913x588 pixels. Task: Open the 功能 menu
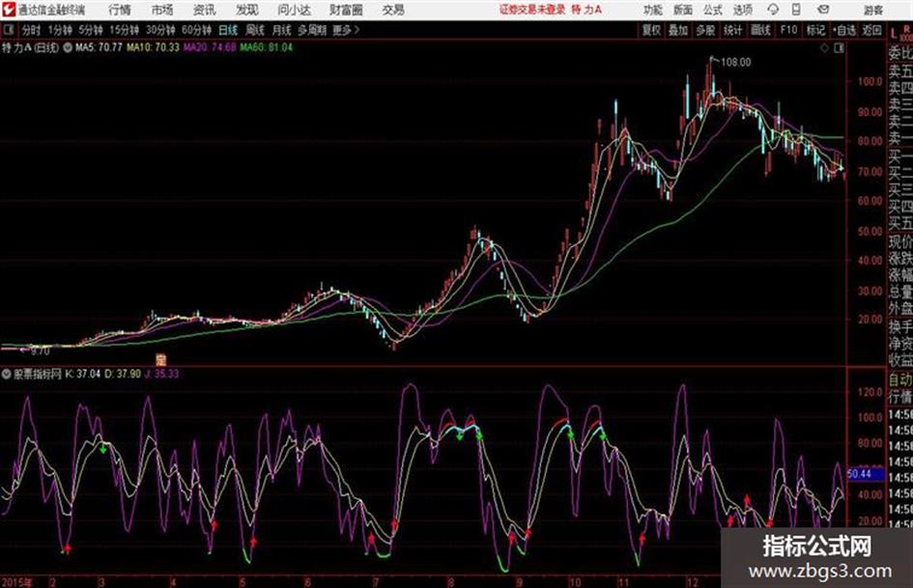(x=653, y=10)
